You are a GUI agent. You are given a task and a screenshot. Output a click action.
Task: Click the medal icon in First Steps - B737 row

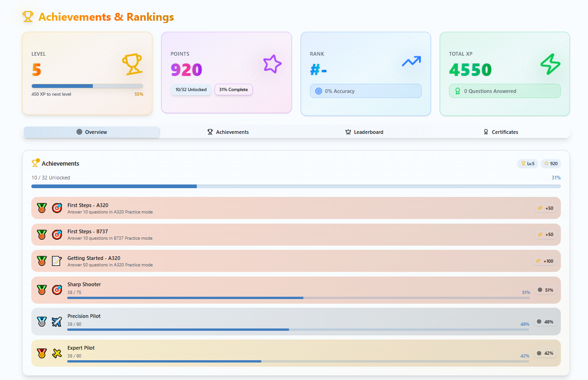[x=42, y=235]
